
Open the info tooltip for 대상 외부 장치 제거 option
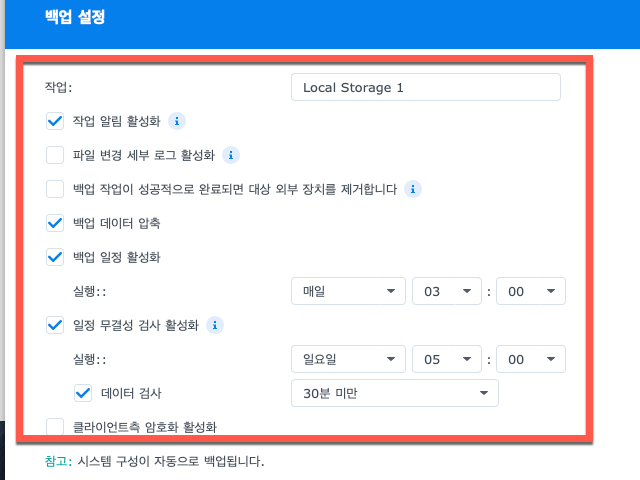[413, 189]
